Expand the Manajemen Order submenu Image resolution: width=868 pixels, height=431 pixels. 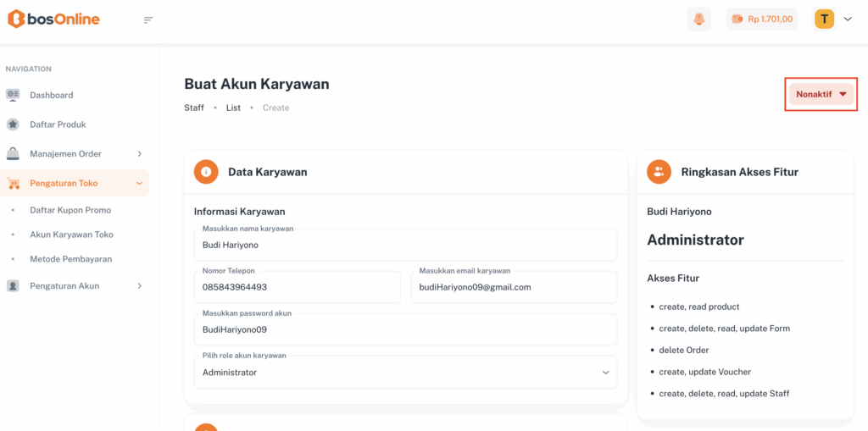tap(139, 154)
